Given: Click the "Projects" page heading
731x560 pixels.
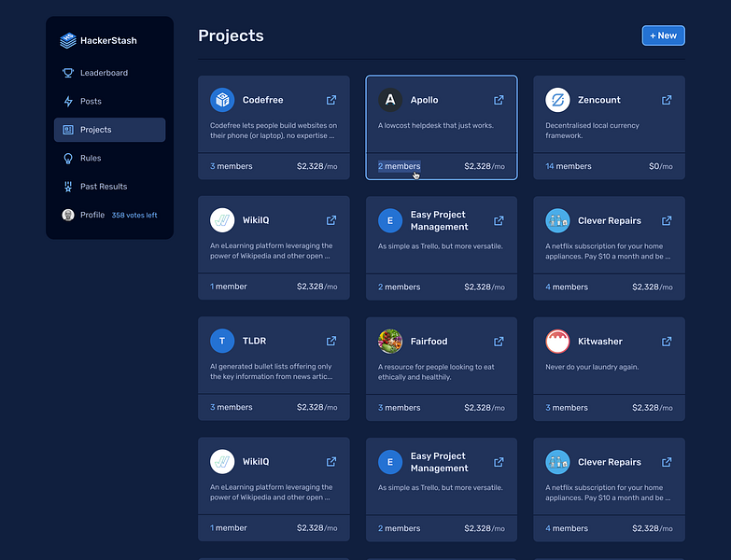Looking at the screenshot, I should [x=231, y=35].
